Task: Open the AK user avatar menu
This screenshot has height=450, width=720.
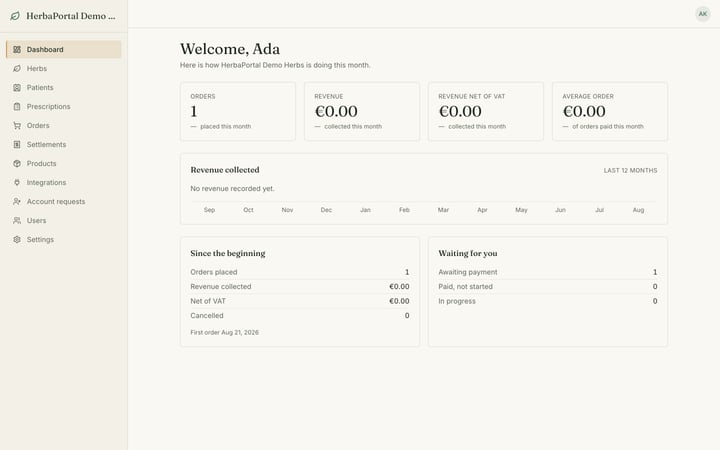Action: 703,14
